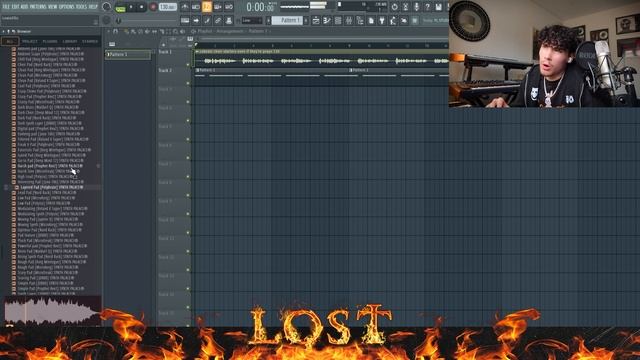The width and height of the screenshot is (640, 360).
Task: Toggle the Pat/Song mode switch
Action: tap(120, 7)
